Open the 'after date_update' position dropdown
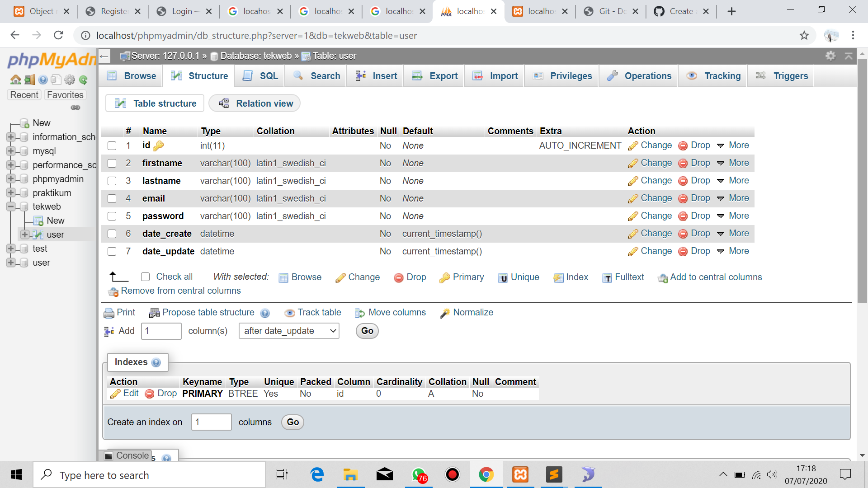 (x=289, y=331)
